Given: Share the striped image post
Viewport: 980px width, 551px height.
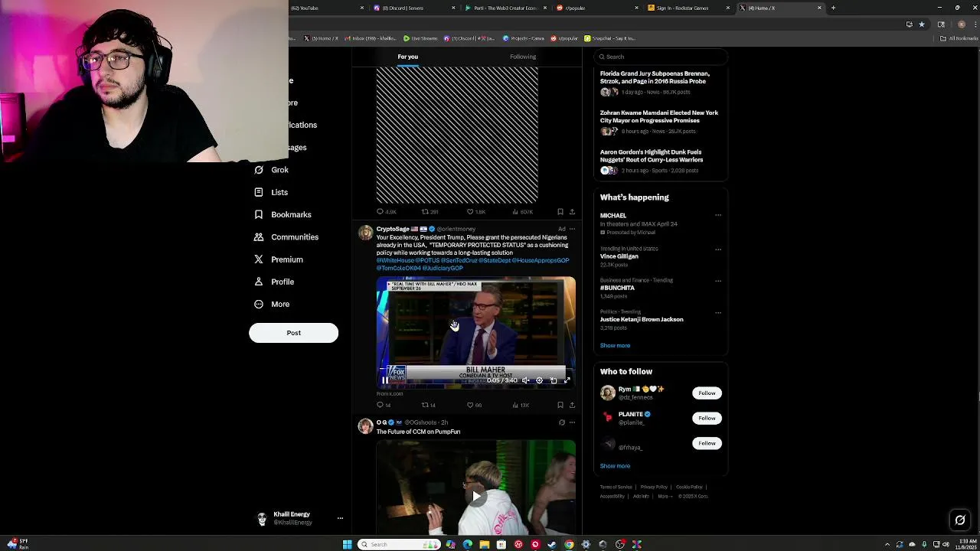Looking at the screenshot, I should click(572, 212).
